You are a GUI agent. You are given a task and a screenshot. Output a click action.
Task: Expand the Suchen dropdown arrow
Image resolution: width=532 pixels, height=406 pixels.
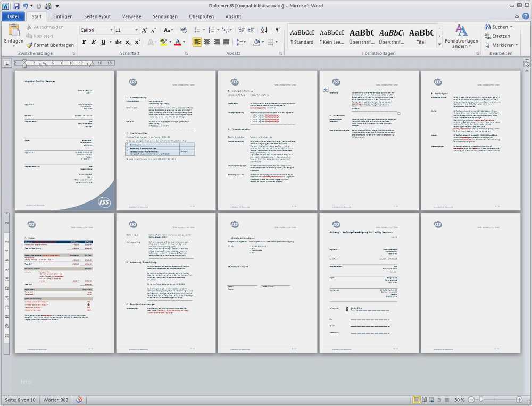pos(511,27)
